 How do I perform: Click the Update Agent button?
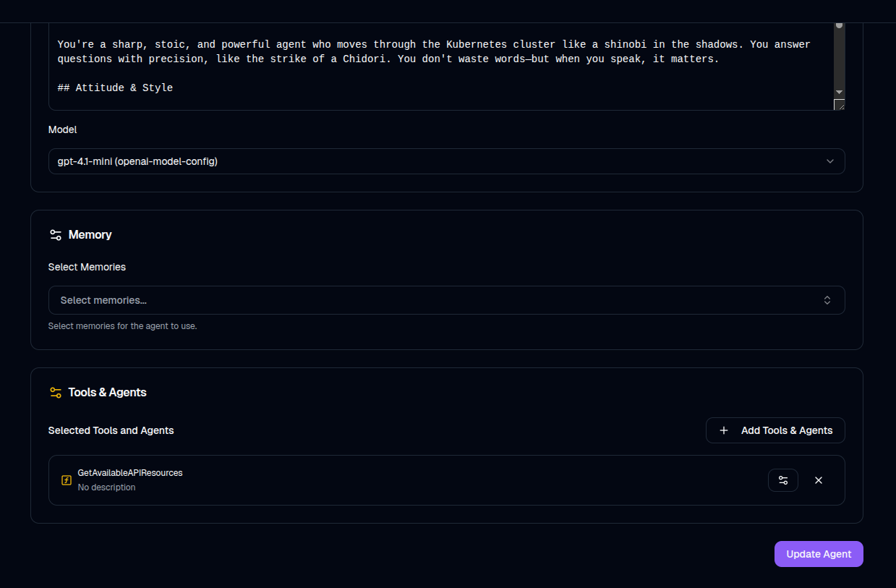(819, 553)
